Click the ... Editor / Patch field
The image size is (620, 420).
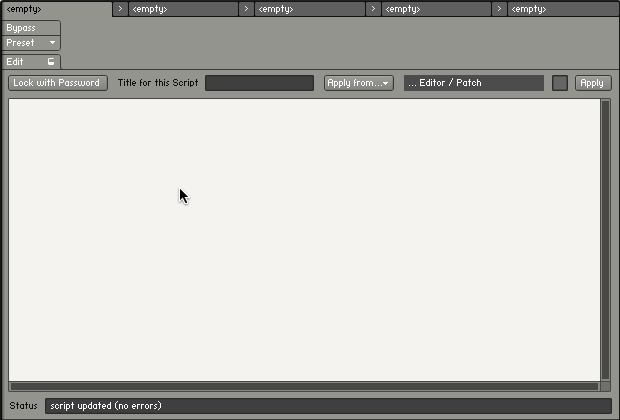tap(474, 83)
